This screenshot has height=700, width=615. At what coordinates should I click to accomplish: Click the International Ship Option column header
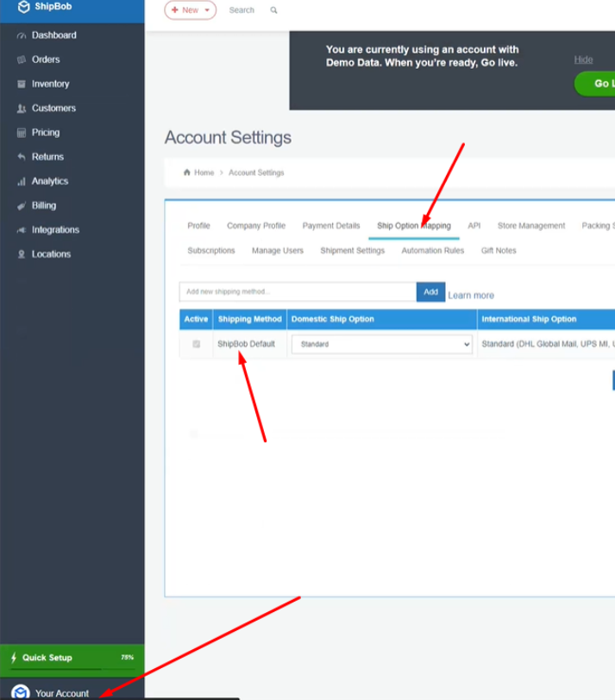pos(546,319)
